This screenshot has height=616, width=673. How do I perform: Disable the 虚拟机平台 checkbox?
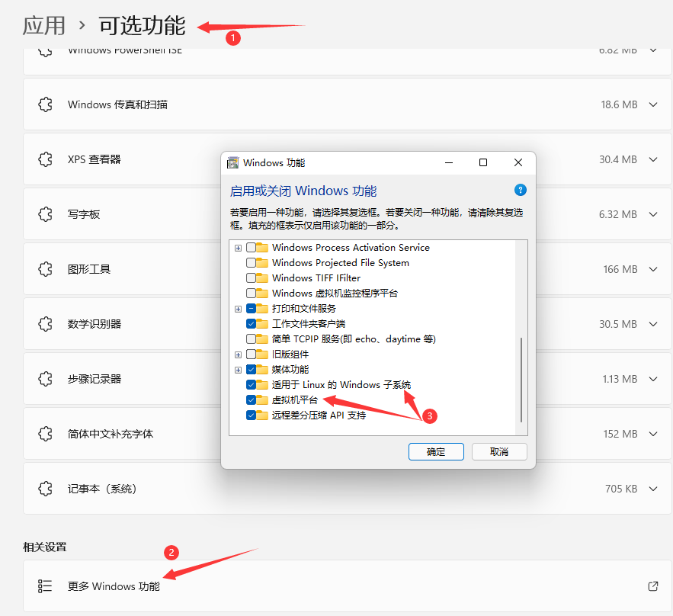coord(252,400)
